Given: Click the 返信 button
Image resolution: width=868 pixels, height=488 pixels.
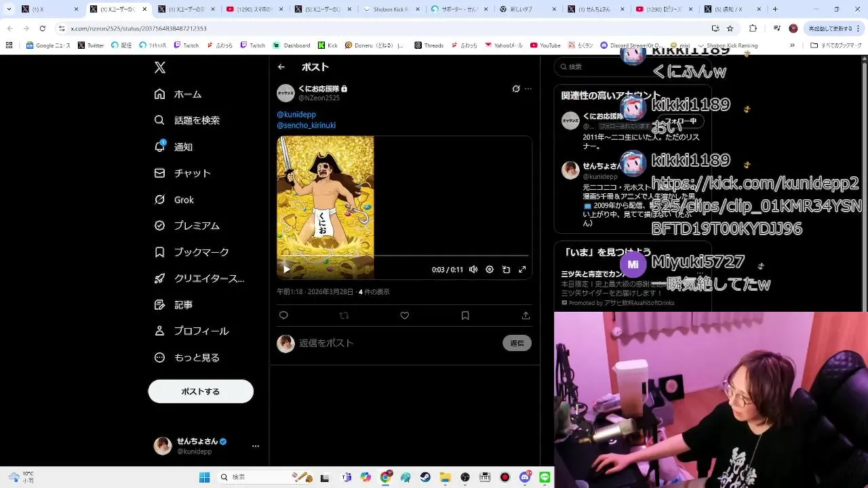Looking at the screenshot, I should (x=517, y=343).
